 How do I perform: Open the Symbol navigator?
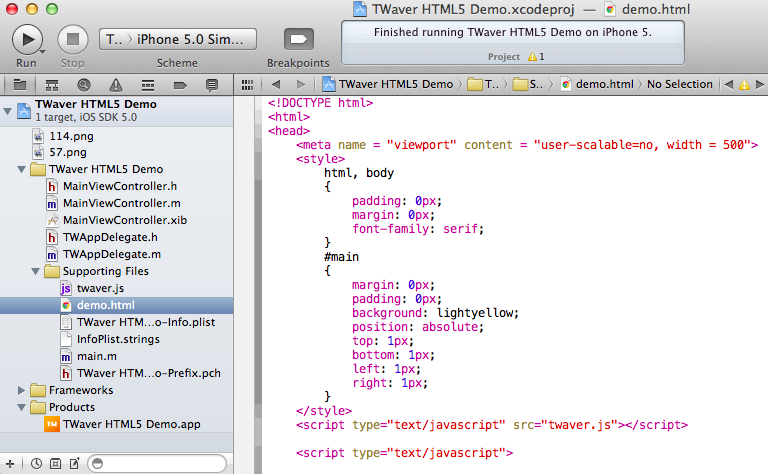[x=52, y=85]
